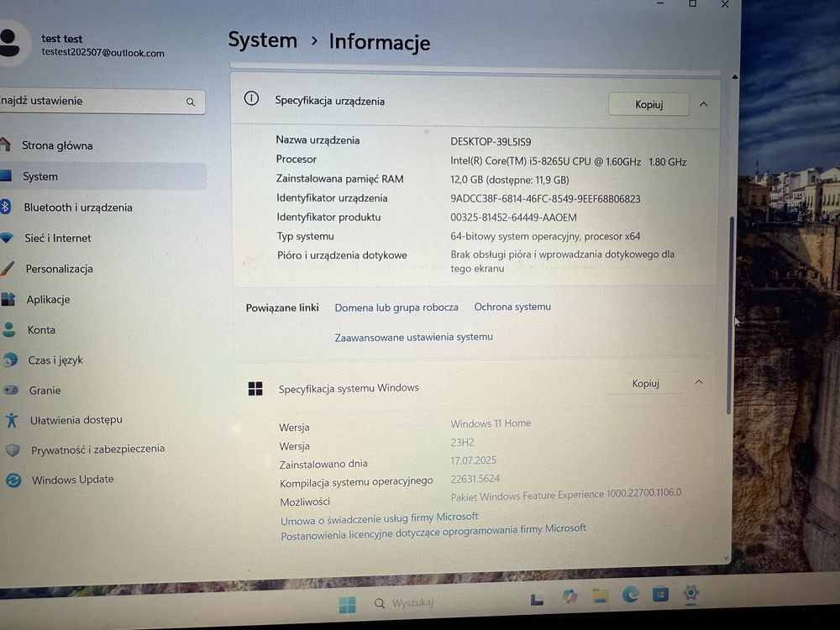Click the user account avatar
This screenshot has width=840, height=630.
[x=9, y=43]
